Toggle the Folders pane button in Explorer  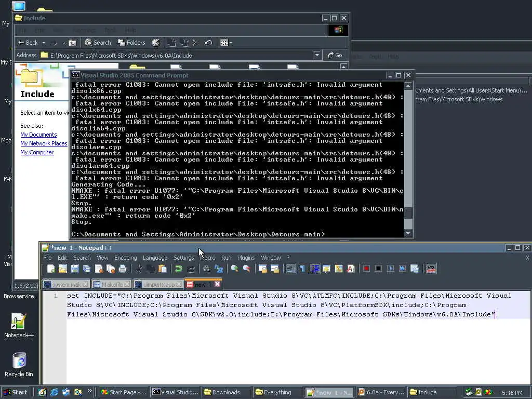[131, 43]
